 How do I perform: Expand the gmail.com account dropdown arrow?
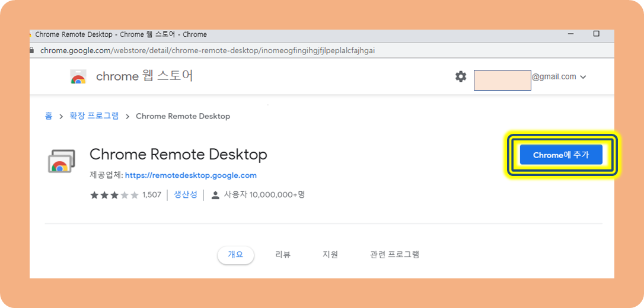(583, 77)
